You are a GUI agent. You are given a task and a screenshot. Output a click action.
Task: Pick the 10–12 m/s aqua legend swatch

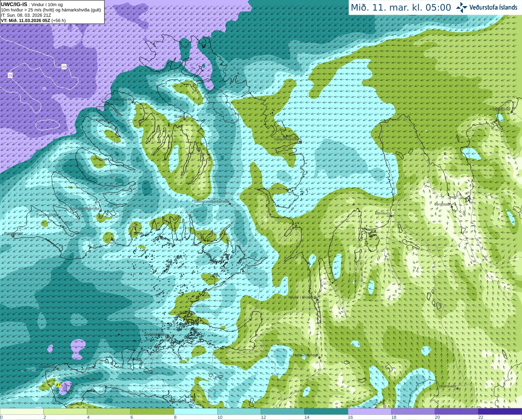pos(239,411)
